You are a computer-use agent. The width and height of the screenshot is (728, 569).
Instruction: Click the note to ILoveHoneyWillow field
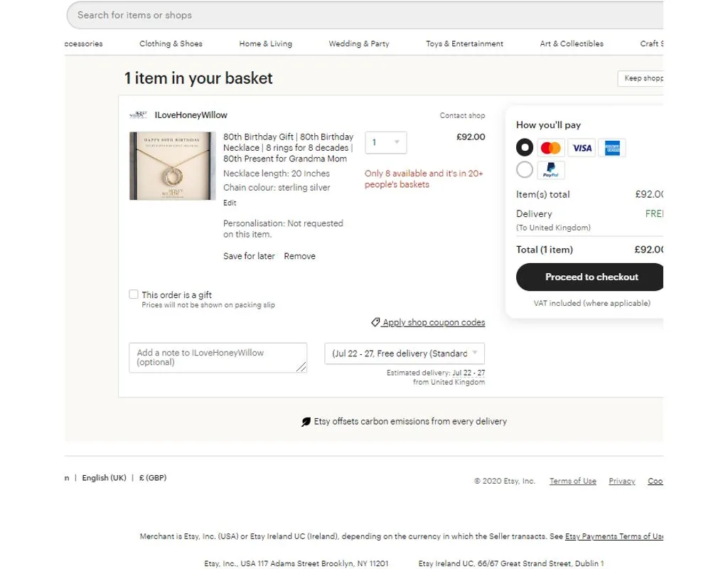(218, 358)
